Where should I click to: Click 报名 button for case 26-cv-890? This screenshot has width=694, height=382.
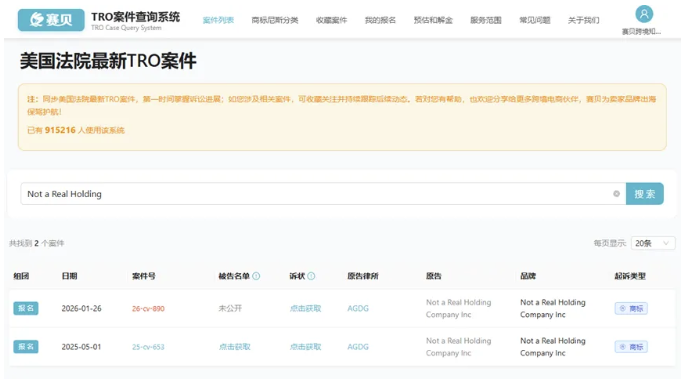click(x=26, y=308)
